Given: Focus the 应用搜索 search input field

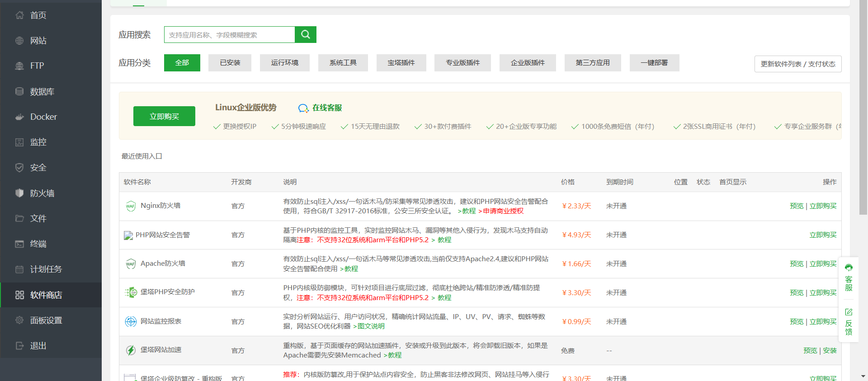Looking at the screenshot, I should tap(229, 34).
